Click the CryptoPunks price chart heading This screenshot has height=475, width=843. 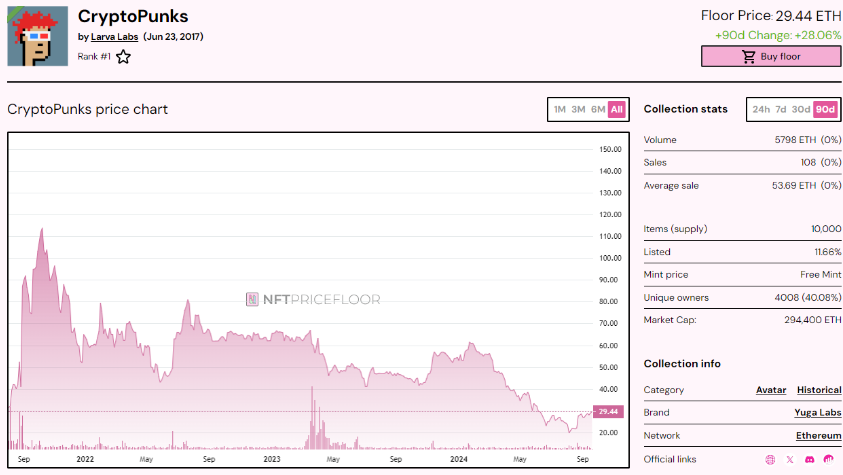click(87, 110)
